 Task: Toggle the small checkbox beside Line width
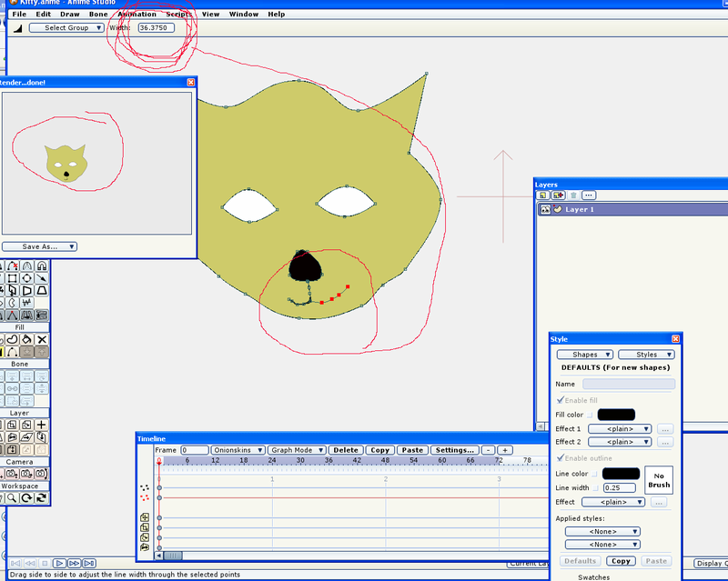click(596, 487)
